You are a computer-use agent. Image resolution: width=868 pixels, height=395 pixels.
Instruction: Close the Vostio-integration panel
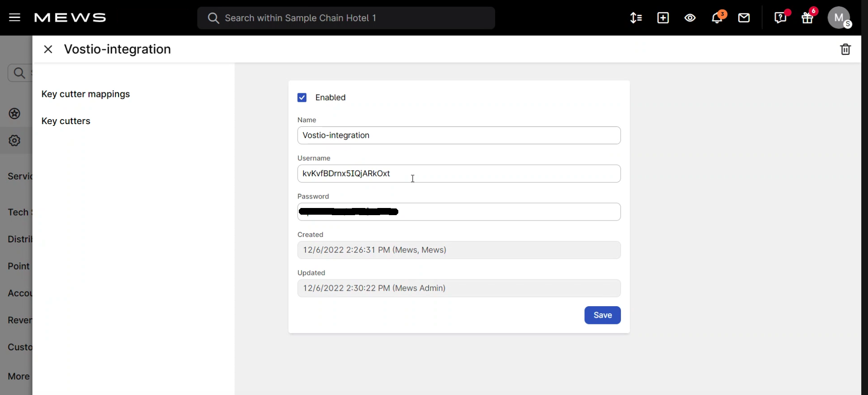(48, 49)
